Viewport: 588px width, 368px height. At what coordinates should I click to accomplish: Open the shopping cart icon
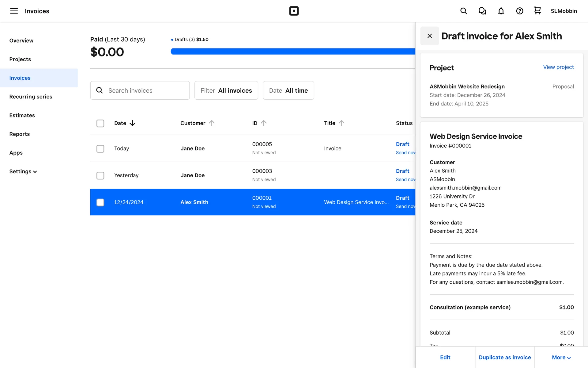tap(537, 11)
